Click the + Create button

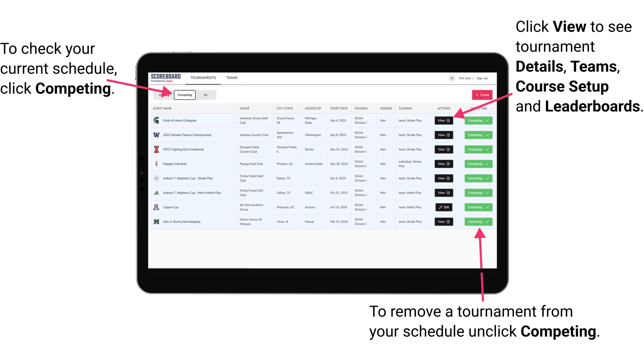[481, 95]
